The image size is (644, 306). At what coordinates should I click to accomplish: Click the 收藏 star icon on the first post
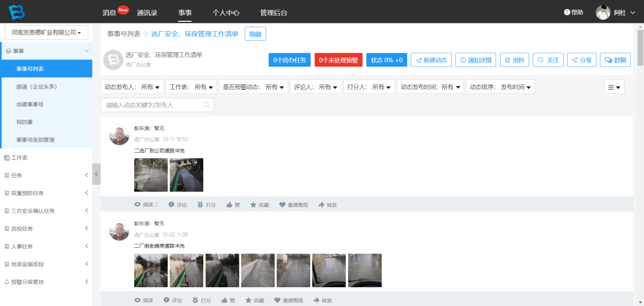click(253, 205)
